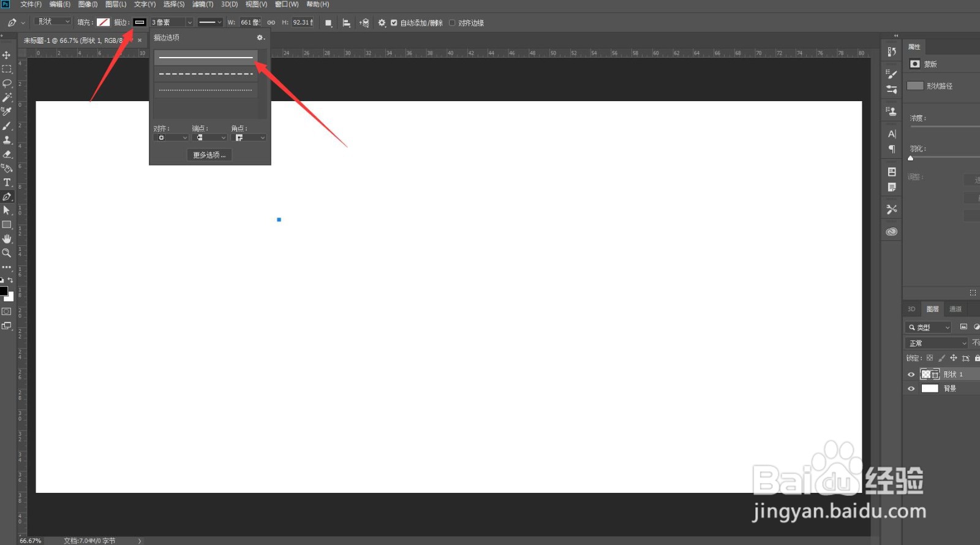Choose the solid line stroke preset

tap(206, 58)
